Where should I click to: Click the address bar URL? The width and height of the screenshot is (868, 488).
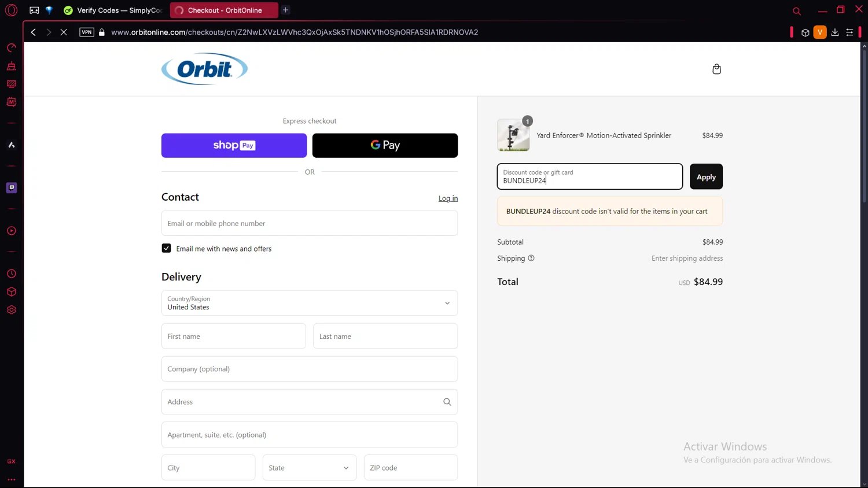tap(295, 32)
